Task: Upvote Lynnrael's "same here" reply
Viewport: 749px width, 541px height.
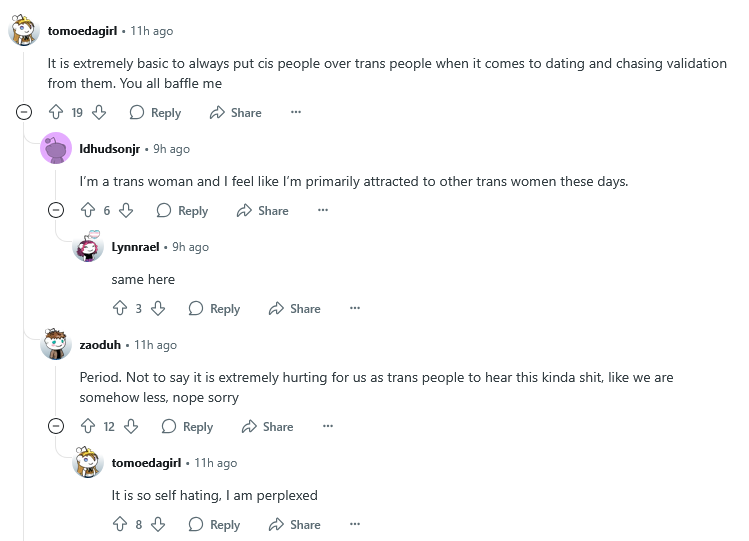Action: tap(120, 309)
